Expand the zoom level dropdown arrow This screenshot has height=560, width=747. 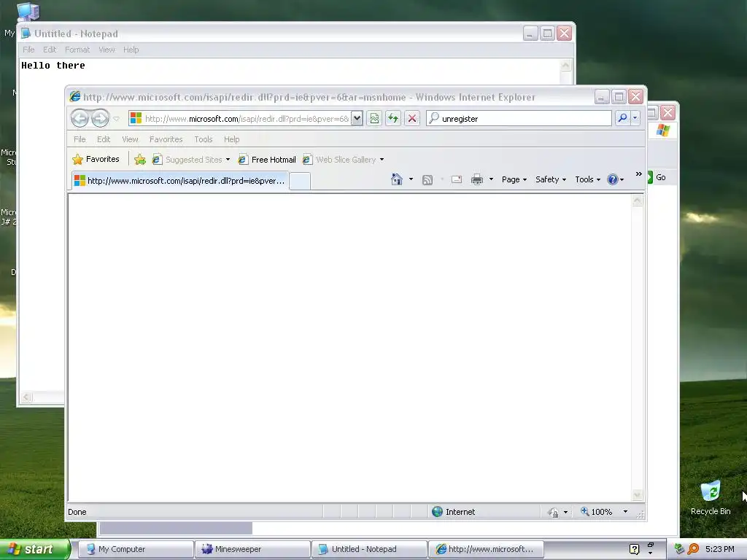click(x=625, y=511)
